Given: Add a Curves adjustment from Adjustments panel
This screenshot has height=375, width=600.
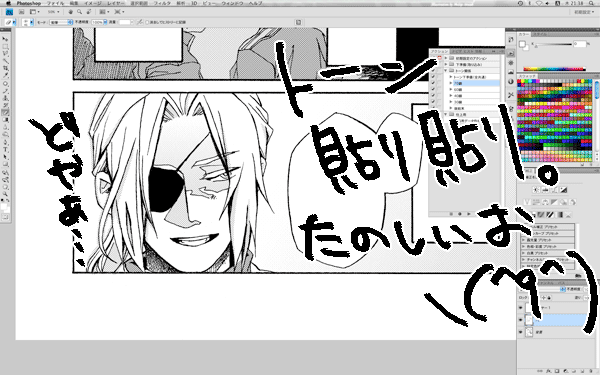Looking at the screenshot, I should point(554,190).
